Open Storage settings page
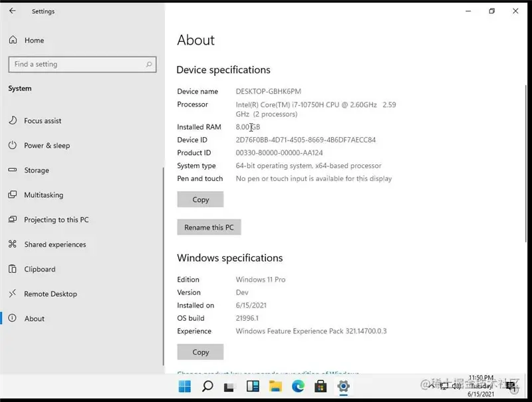This screenshot has height=402, width=532. click(x=37, y=170)
